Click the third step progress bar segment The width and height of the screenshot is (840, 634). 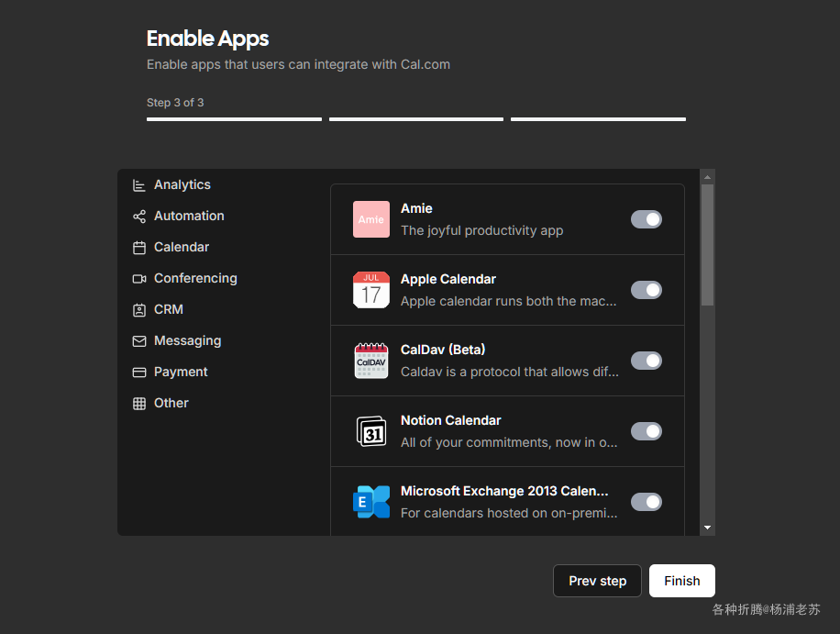599,119
